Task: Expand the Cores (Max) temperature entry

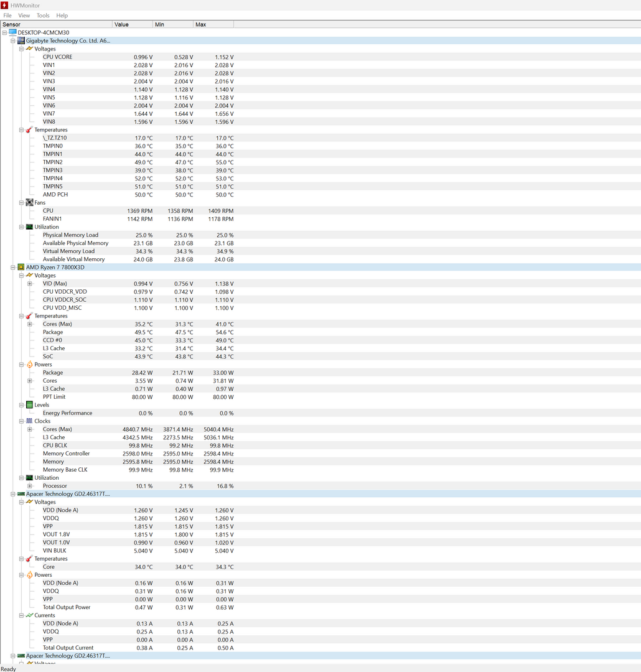Action: (x=30, y=324)
